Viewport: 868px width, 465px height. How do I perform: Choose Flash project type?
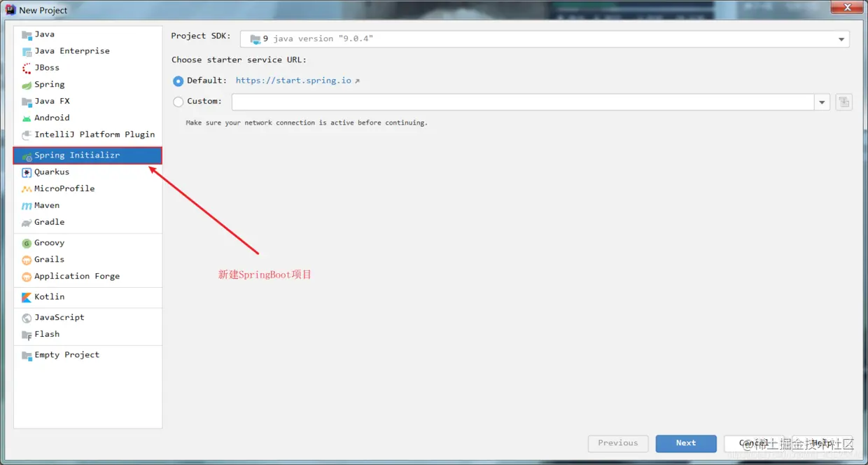tap(87, 335)
